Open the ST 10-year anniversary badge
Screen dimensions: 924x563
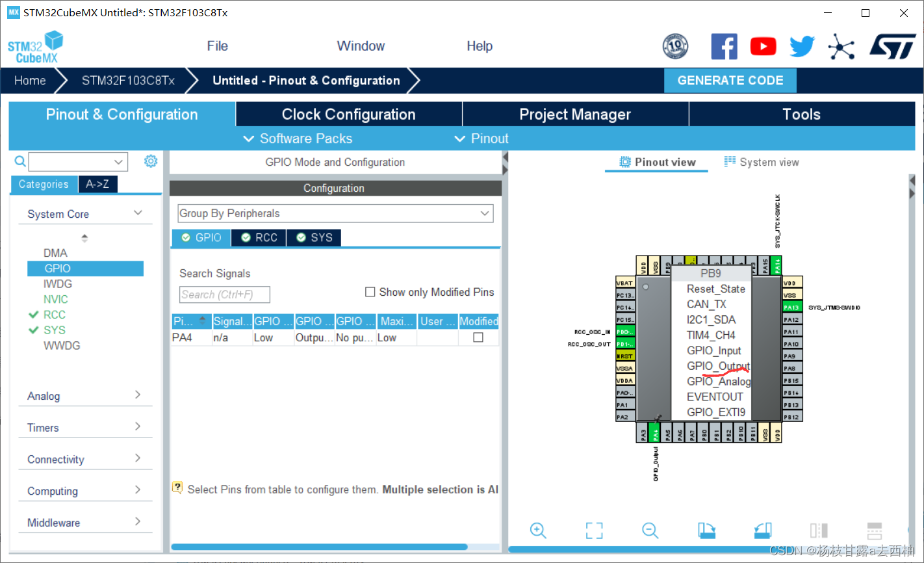[675, 46]
